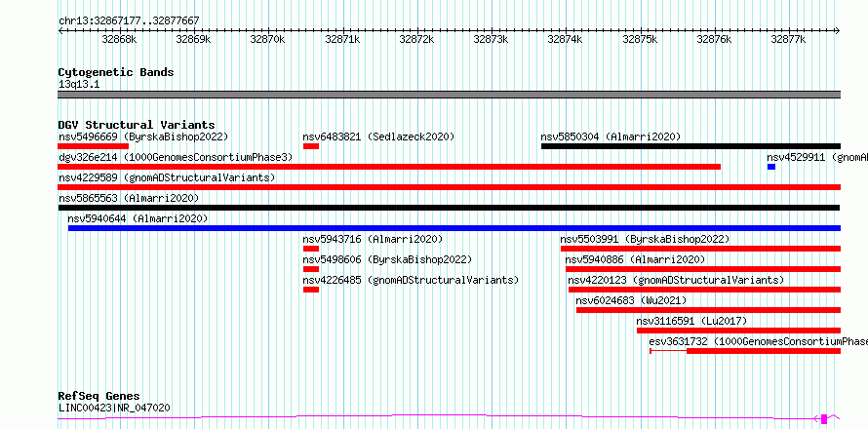Click the small blue nsv4529911 bar
This screenshot has height=429, width=868.
(771, 167)
